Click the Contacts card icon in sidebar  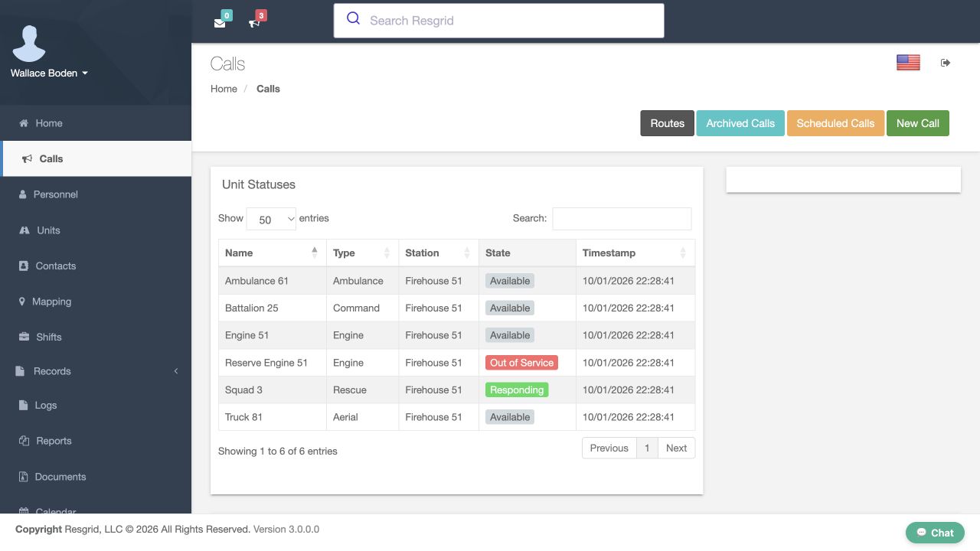coord(23,266)
